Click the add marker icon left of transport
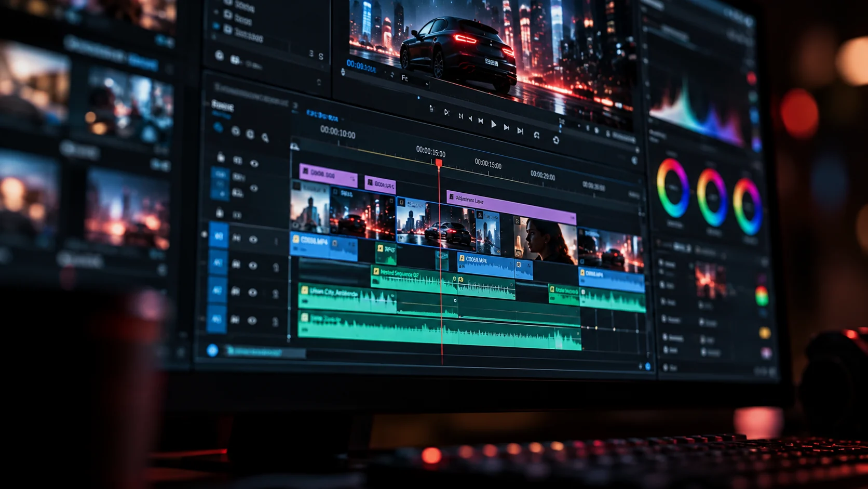 (431, 109)
